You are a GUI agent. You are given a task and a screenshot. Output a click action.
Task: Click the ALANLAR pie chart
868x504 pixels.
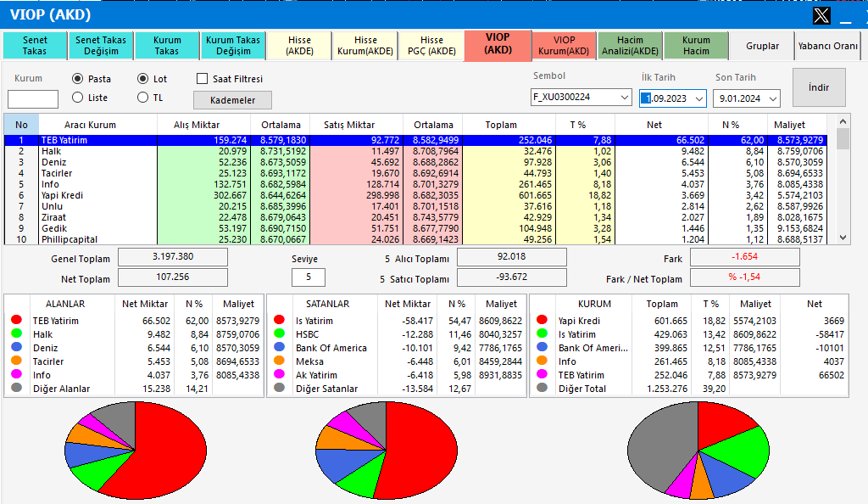point(136,451)
